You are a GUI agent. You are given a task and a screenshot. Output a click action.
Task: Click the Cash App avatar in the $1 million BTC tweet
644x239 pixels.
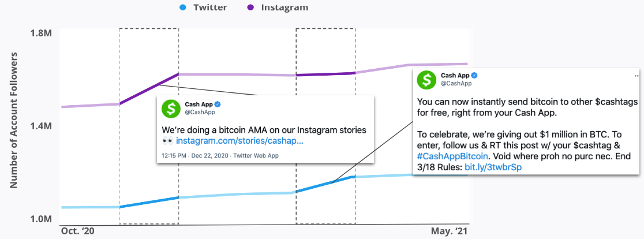[x=427, y=79]
